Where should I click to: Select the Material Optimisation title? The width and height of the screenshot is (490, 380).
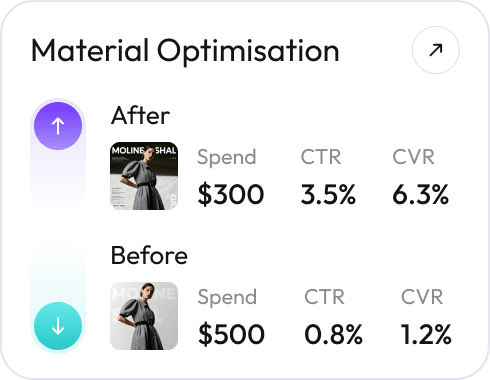185,51
